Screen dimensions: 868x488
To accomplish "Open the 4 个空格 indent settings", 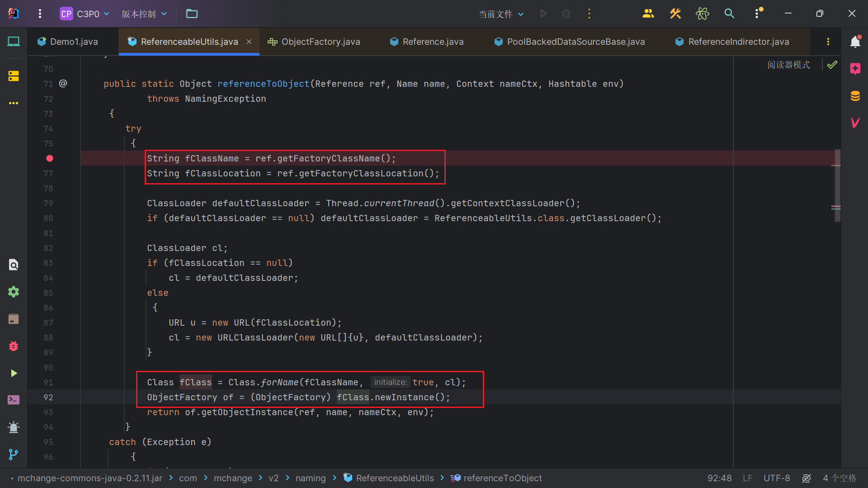I will 840,478.
